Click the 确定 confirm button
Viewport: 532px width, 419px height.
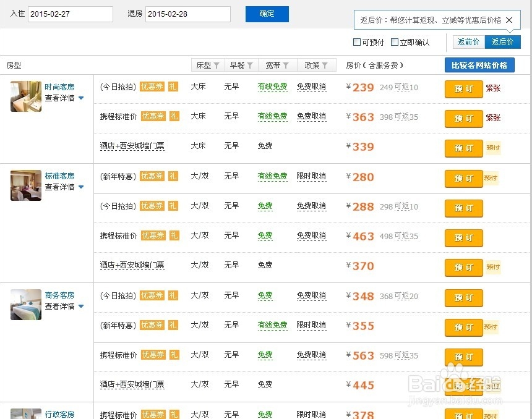coord(267,14)
